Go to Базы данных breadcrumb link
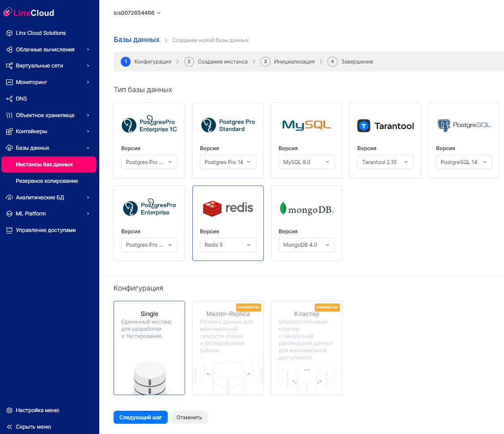The image size is (504, 434). (x=136, y=39)
